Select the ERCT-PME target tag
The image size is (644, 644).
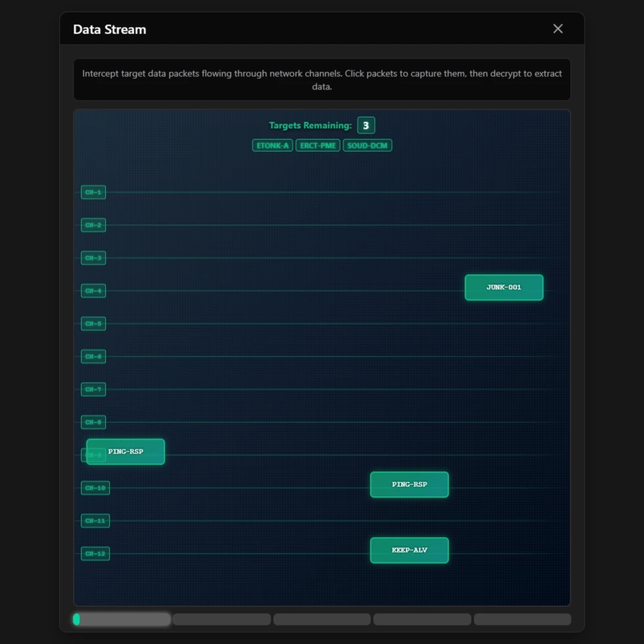(x=318, y=145)
